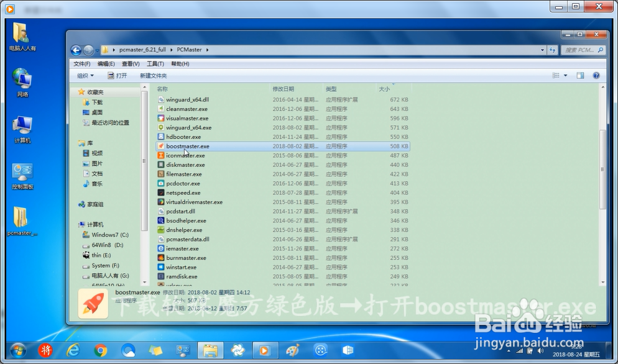The width and height of the screenshot is (618, 364).
Task: Select the boostmaster.exe rocket icon in list
Action: click(x=161, y=146)
